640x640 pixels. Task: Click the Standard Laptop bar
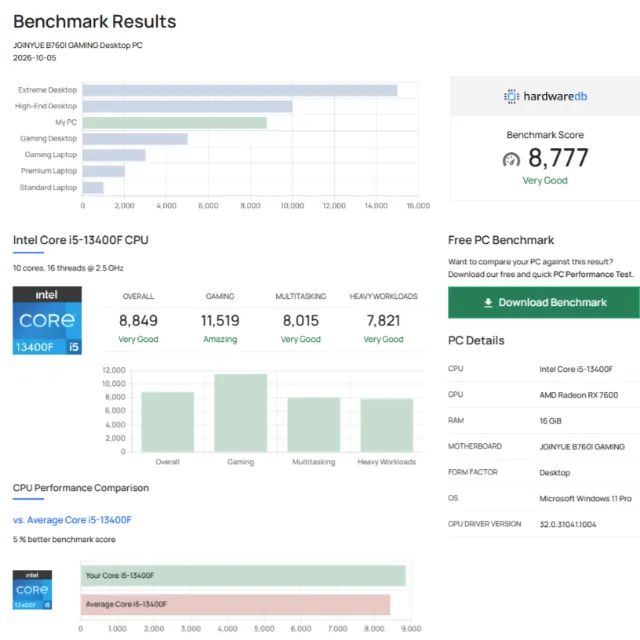(x=93, y=188)
